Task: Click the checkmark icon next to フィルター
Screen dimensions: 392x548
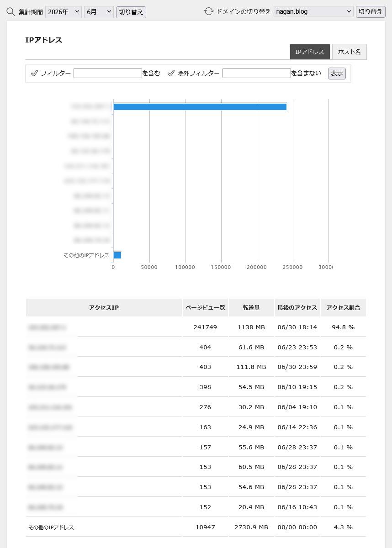Action: (x=34, y=73)
